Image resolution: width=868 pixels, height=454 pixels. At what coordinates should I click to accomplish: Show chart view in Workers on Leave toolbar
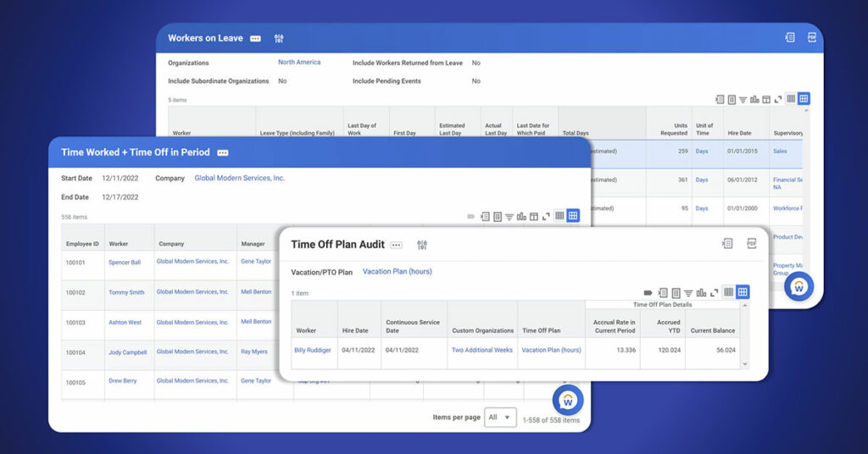(754, 100)
